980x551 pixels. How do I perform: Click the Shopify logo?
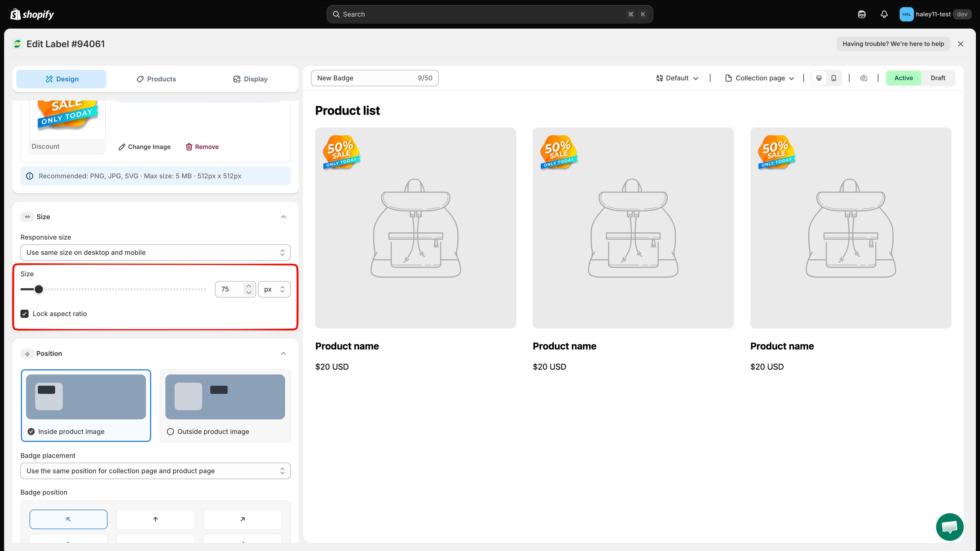click(x=32, y=14)
